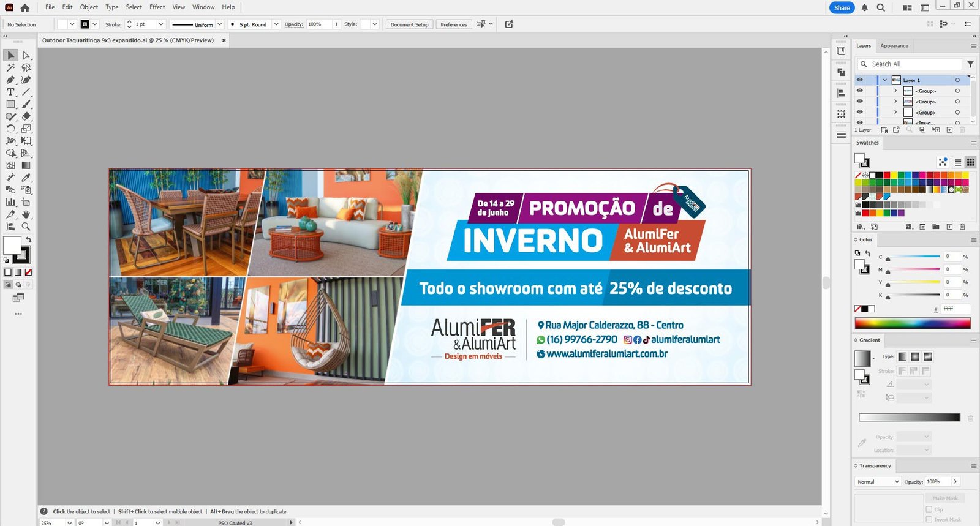
Task: Swap fill and stroke colors
Action: point(28,239)
